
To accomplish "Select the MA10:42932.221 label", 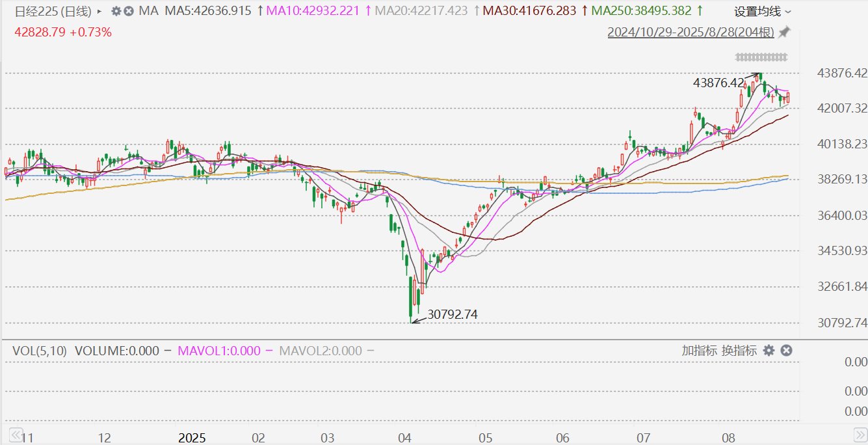I will tap(312, 11).
